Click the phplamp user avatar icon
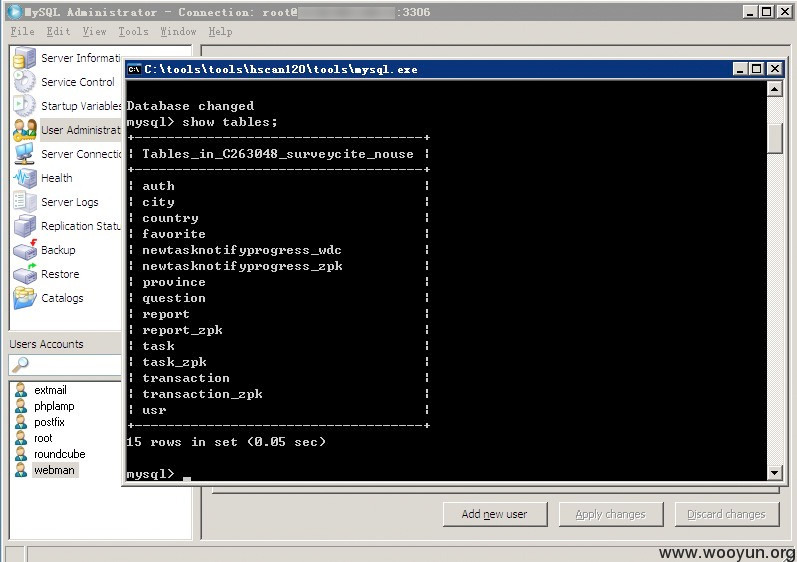 (21, 406)
